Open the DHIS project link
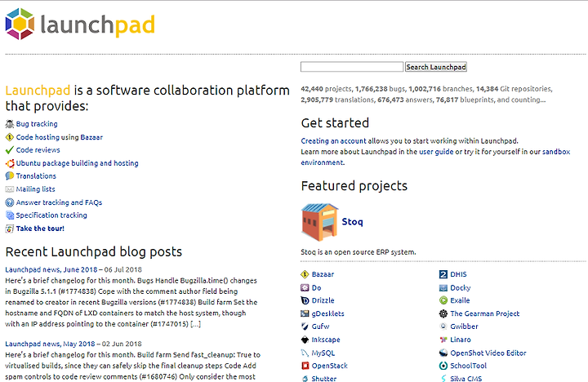Image resolution: width=588 pixels, height=382 pixels. 458,274
